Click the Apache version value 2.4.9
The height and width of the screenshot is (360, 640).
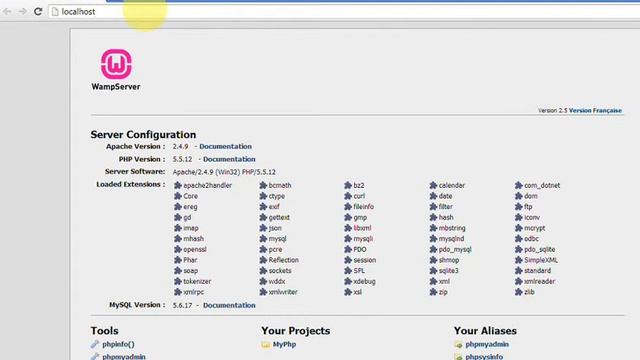coord(180,147)
